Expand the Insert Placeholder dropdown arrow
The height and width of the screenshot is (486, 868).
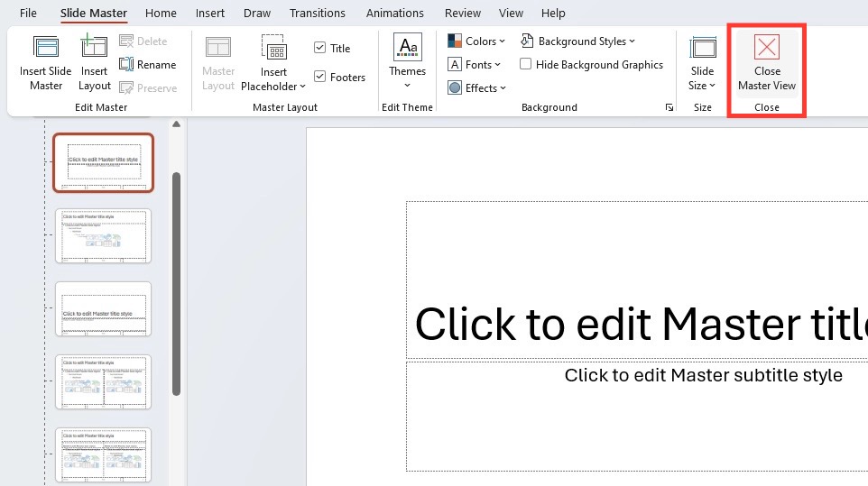[x=303, y=87]
